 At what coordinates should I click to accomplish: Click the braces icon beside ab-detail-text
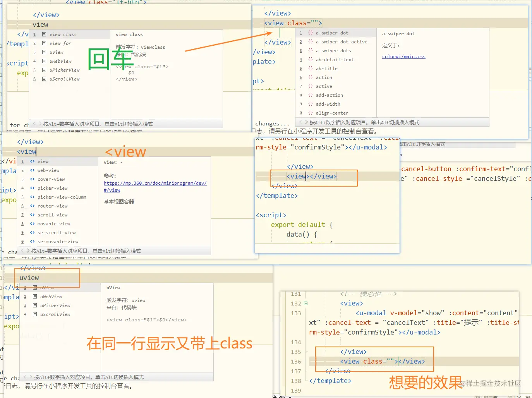311,60
